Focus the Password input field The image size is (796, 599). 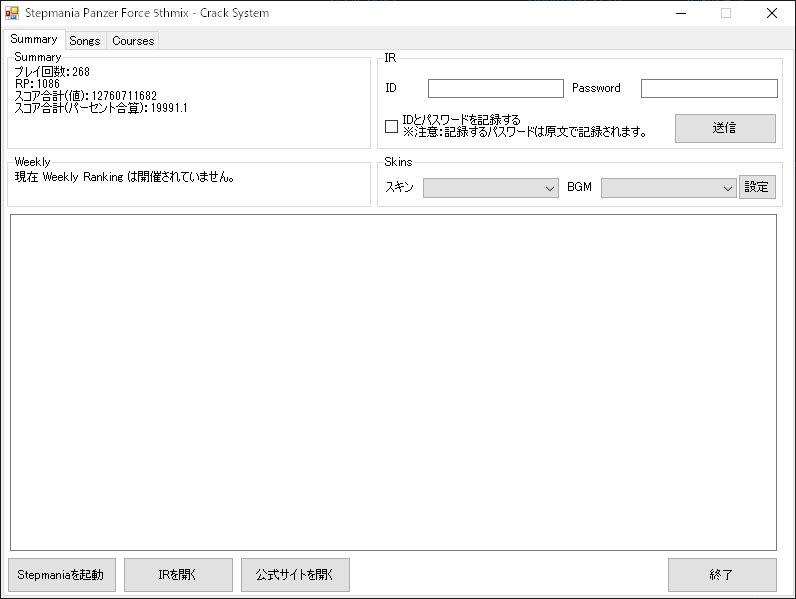pyautogui.click(x=709, y=88)
